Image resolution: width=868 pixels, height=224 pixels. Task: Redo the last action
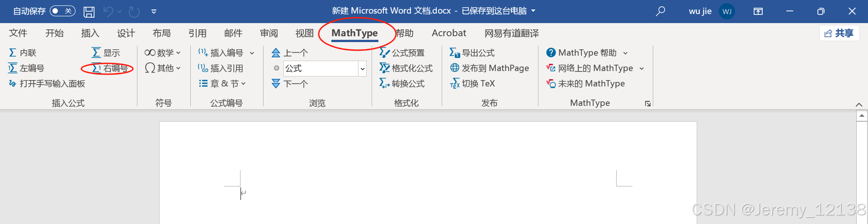pos(134,11)
